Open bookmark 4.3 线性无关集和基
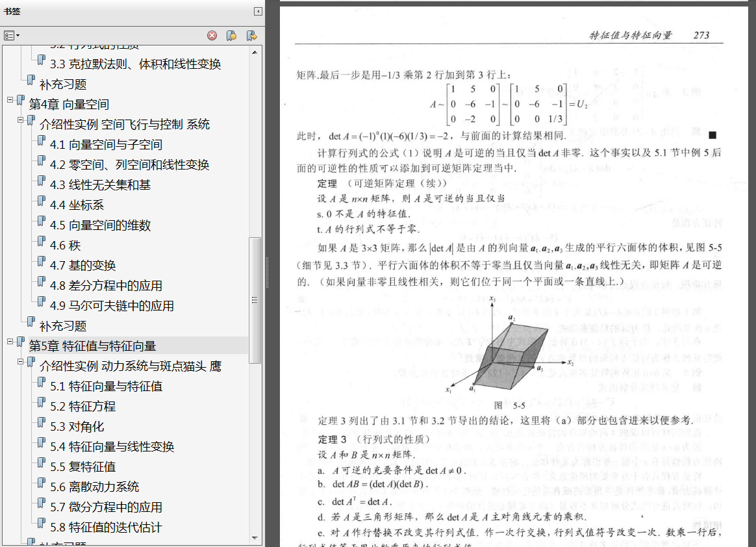Viewport: 756px width, 547px height. pyautogui.click(x=100, y=185)
